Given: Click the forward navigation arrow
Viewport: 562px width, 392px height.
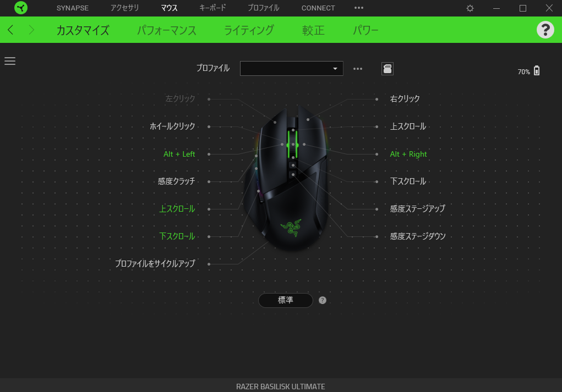Looking at the screenshot, I should (x=31, y=30).
